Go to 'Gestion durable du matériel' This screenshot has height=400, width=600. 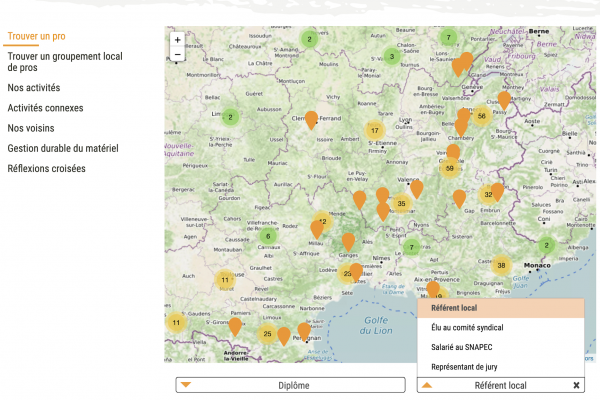pos(62,148)
